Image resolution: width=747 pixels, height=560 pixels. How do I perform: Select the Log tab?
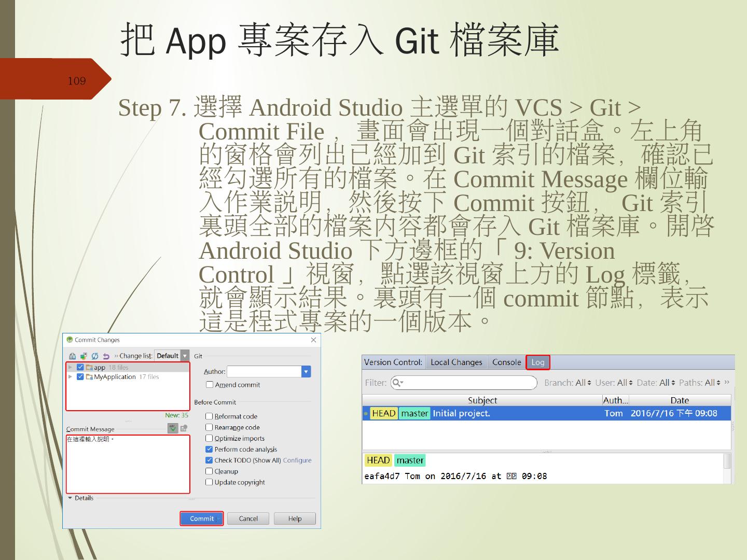click(538, 362)
